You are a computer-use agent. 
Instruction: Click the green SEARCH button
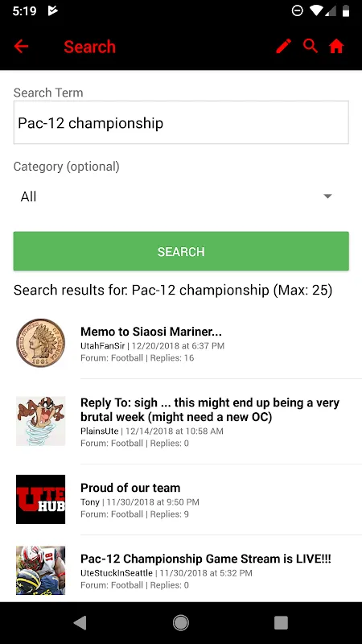pos(181,251)
